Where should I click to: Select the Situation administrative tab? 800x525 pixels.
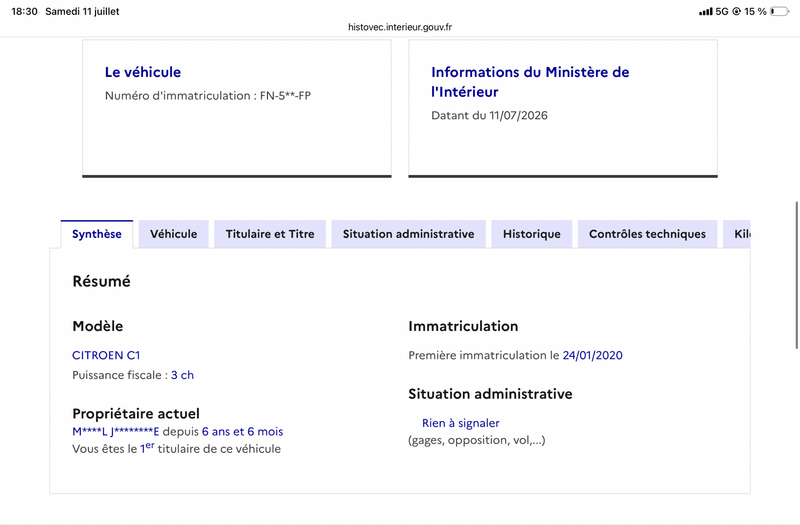[x=408, y=234]
